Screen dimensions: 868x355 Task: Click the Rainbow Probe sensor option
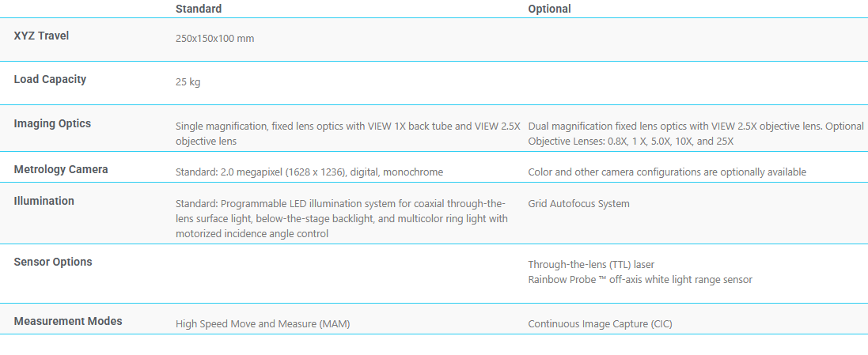point(639,279)
